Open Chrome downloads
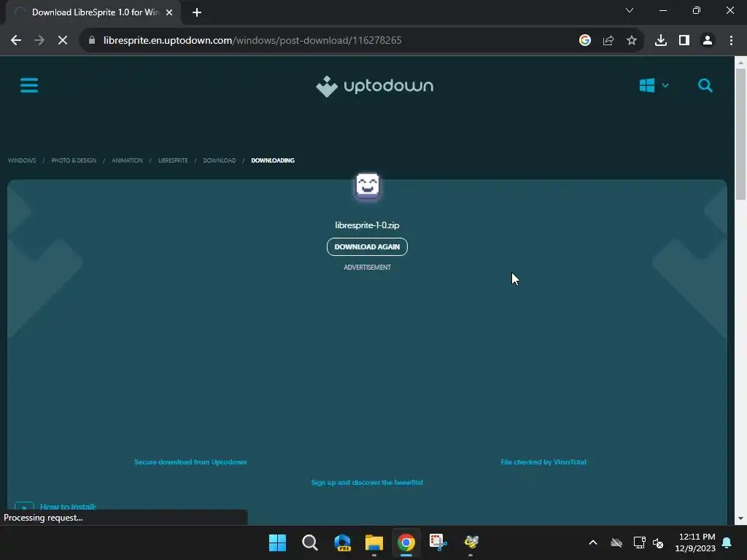 click(661, 41)
